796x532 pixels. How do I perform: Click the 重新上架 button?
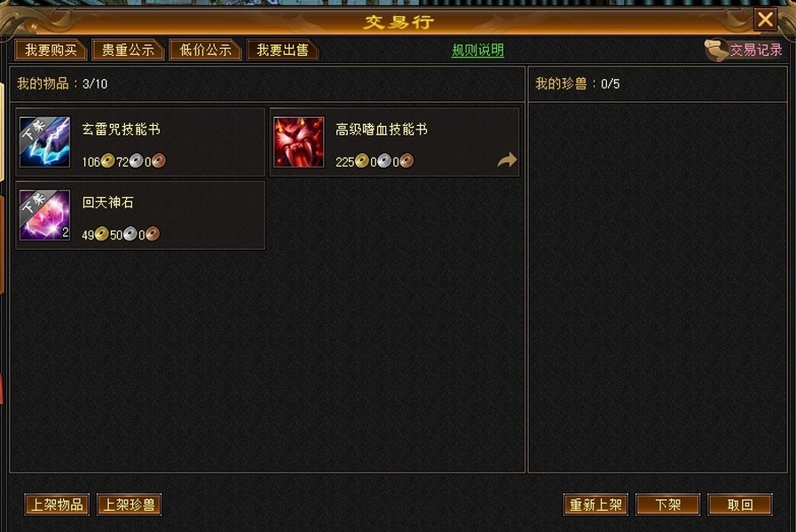tap(595, 505)
